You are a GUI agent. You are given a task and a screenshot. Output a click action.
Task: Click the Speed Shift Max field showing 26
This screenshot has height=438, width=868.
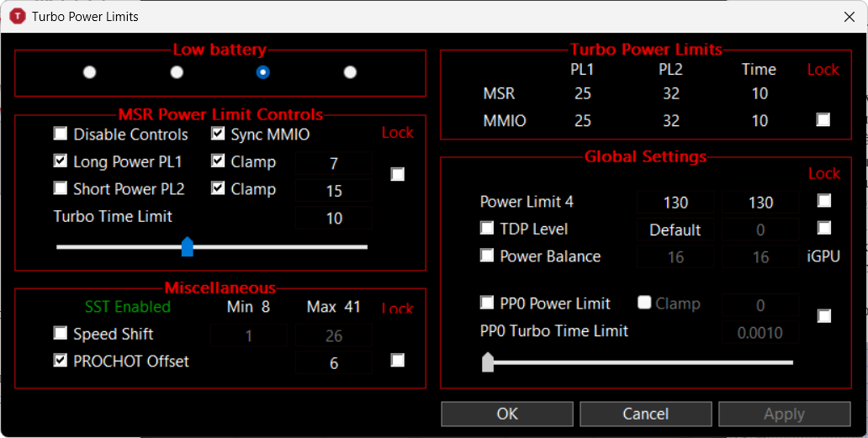(334, 335)
